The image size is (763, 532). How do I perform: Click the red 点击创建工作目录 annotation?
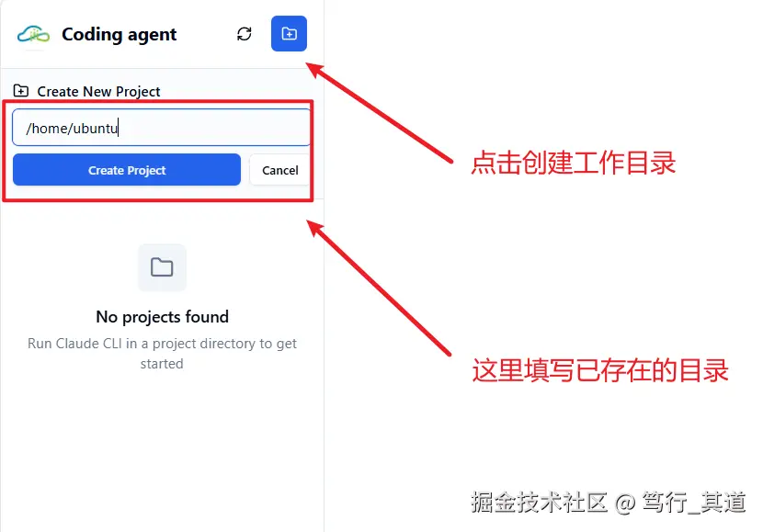click(574, 163)
